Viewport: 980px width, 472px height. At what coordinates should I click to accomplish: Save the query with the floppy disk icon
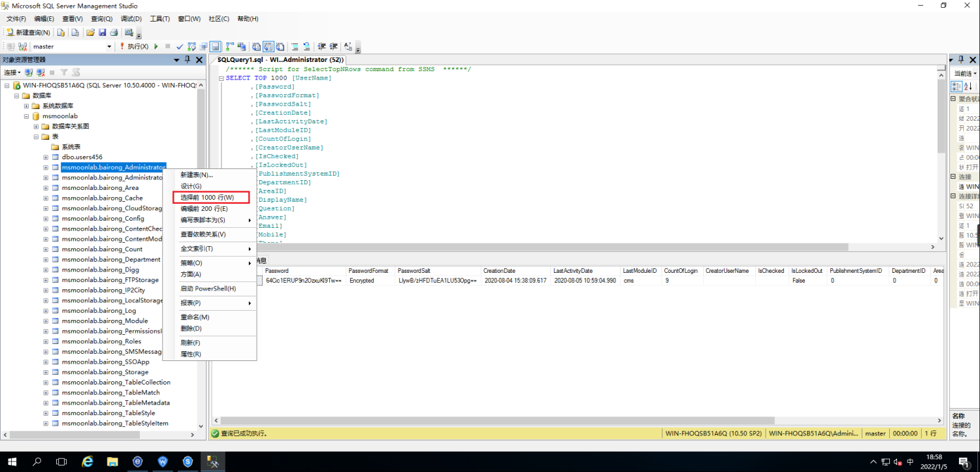(102, 32)
